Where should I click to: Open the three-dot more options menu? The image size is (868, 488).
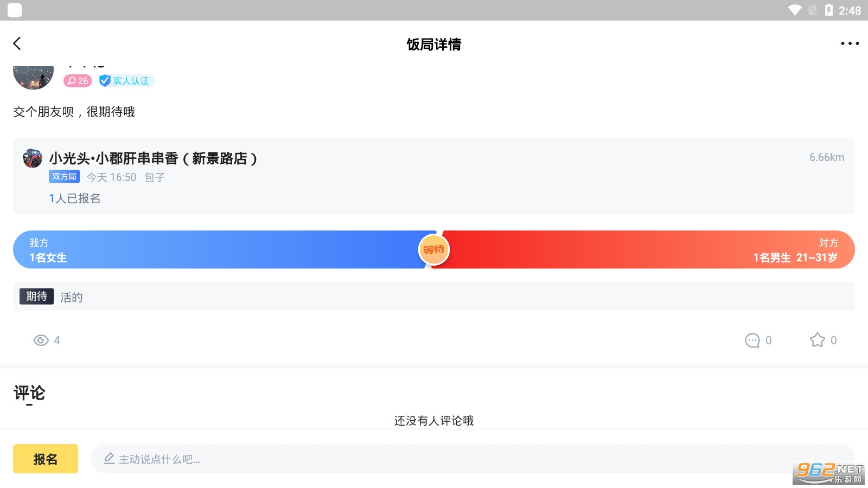tap(850, 43)
